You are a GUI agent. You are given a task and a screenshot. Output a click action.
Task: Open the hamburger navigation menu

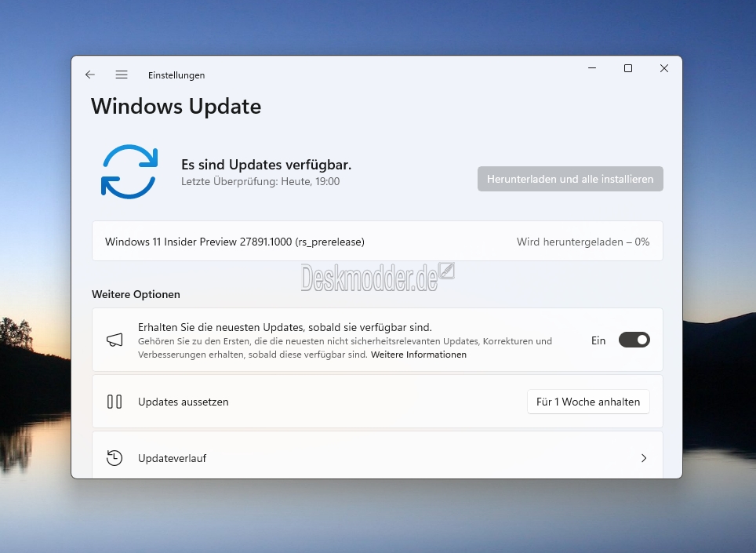click(x=122, y=75)
